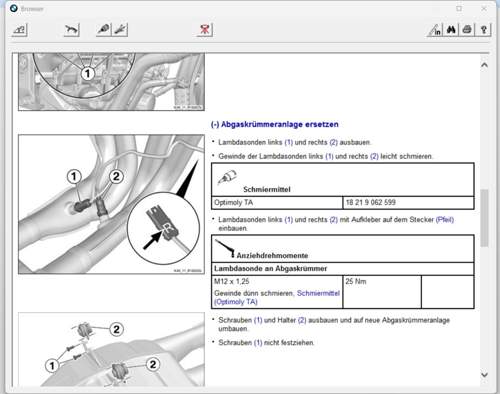Click part number 18 21 9 062 599
Image resolution: width=500 pixels, height=394 pixels.
371,202
